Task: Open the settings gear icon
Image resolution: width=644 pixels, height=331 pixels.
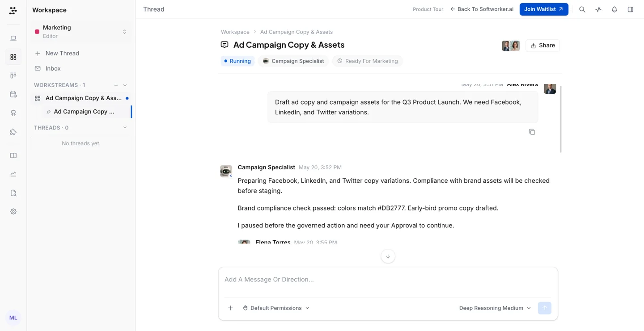Action: tap(13, 212)
